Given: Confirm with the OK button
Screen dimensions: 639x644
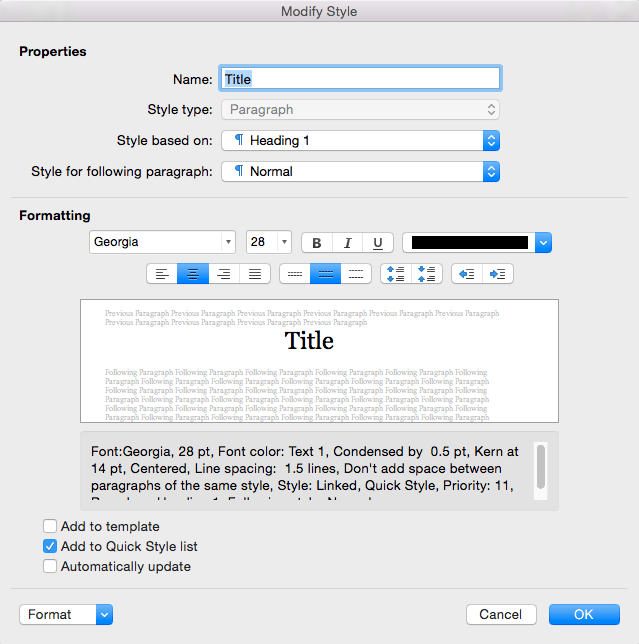Looking at the screenshot, I should [584, 614].
